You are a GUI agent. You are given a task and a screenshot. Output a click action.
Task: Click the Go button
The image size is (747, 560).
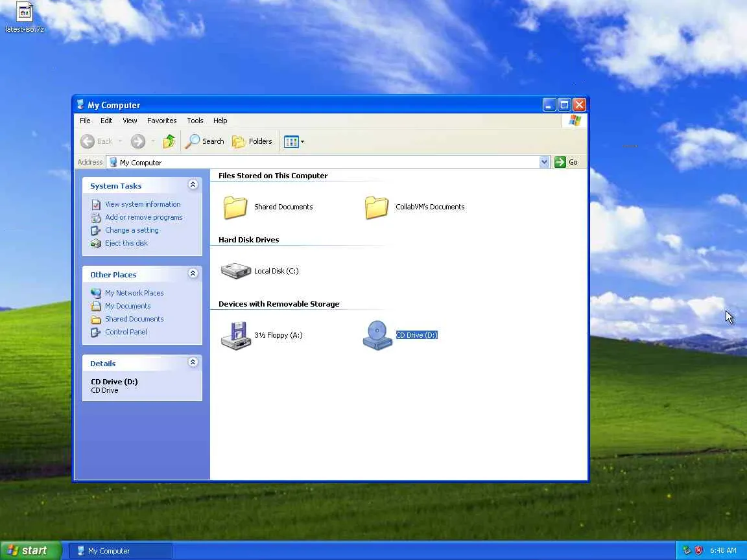[567, 163]
